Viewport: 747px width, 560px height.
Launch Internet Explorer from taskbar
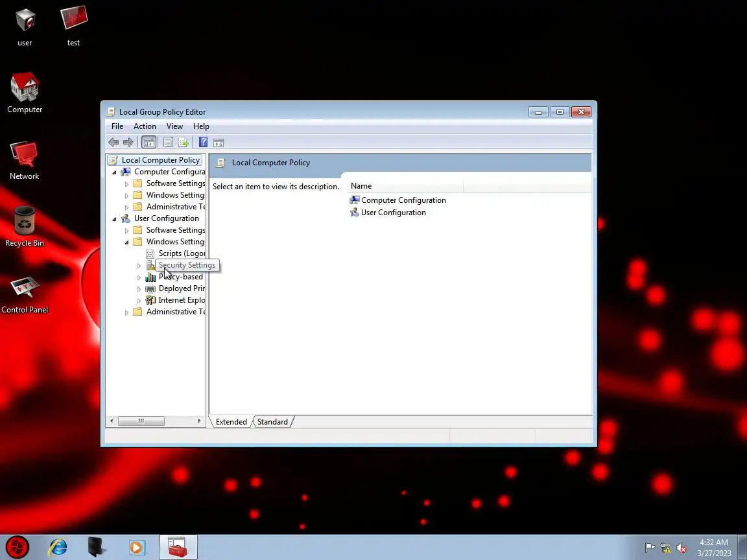click(x=58, y=547)
